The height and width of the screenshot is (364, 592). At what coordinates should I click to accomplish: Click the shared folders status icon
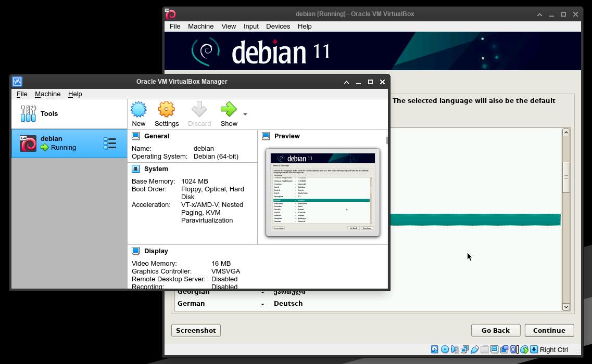click(484, 349)
